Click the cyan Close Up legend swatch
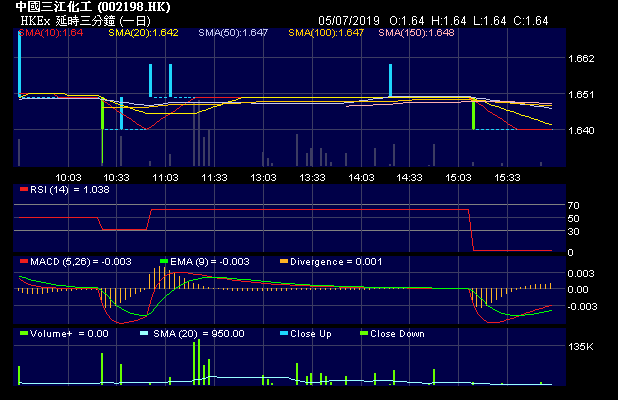Viewport: 618px width, 400px height. coord(284,333)
